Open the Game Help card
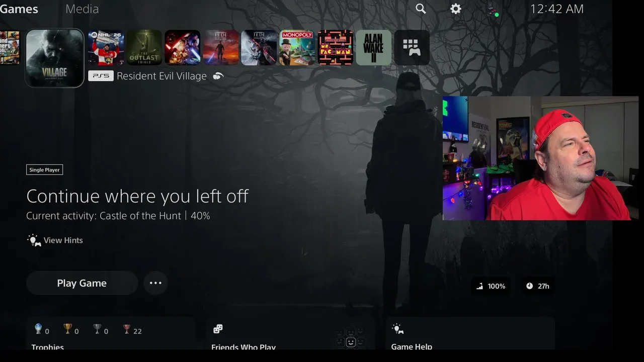The image size is (644, 362). (x=470, y=333)
